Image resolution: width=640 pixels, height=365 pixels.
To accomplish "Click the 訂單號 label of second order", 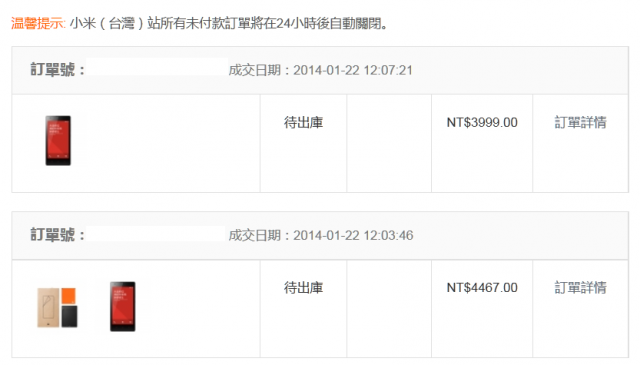I will 58,235.
